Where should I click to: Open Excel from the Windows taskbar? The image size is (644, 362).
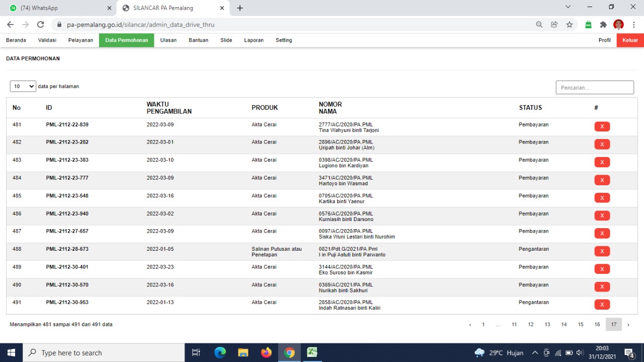[x=312, y=352]
